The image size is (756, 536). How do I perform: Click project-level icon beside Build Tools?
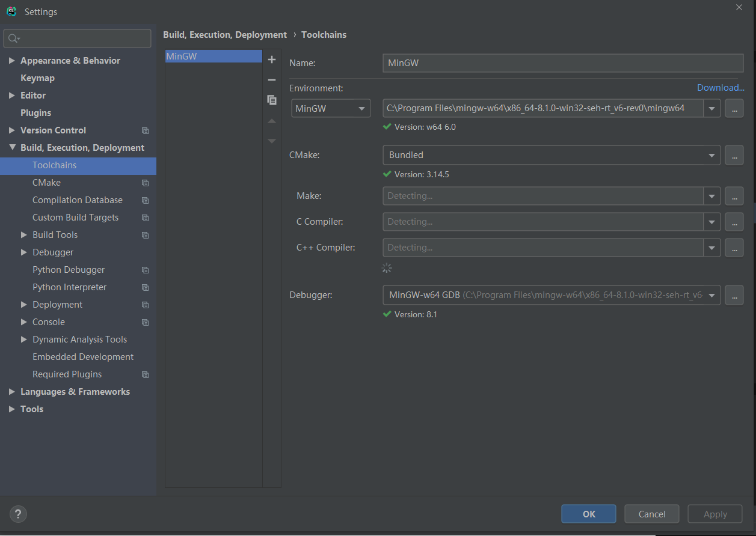pos(145,235)
